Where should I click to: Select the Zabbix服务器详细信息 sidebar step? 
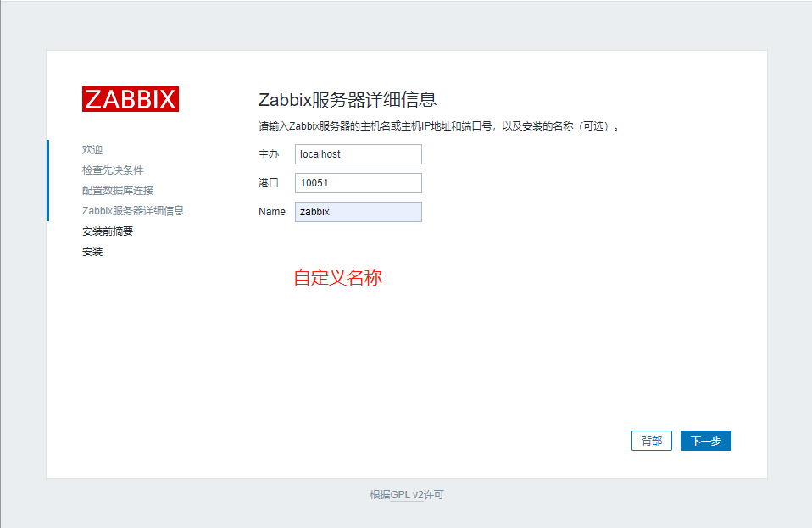(x=133, y=211)
